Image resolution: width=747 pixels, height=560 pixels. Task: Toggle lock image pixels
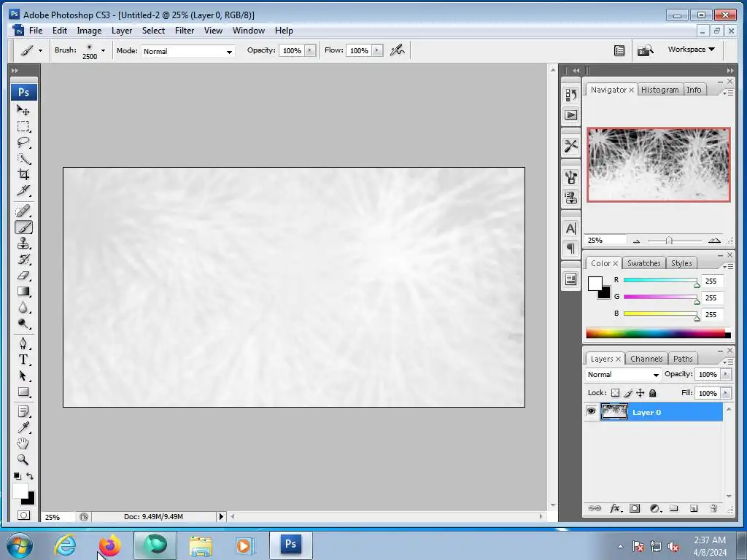tap(628, 393)
